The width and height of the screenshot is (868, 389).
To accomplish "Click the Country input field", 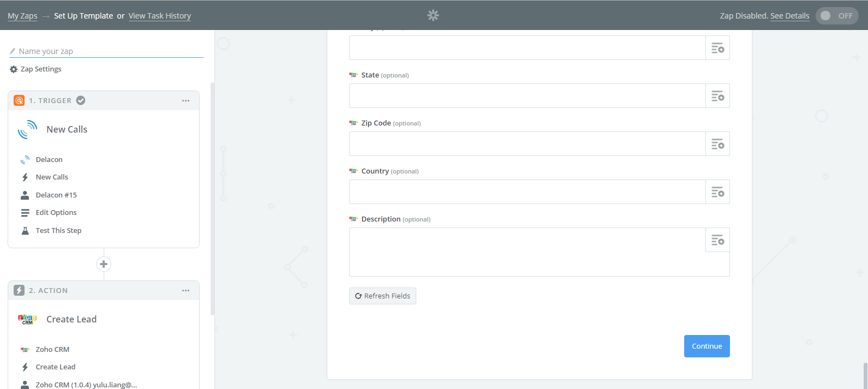I will 527,192.
